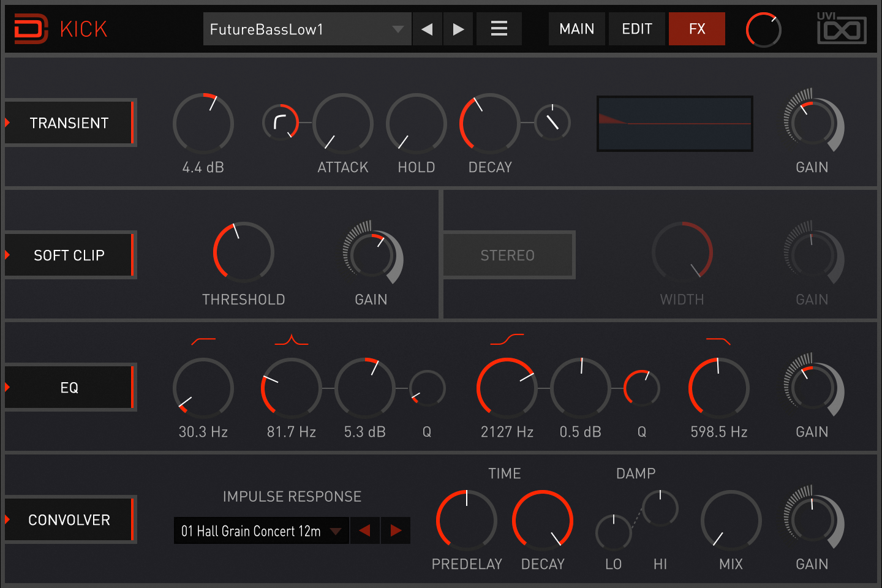The image size is (882, 588).
Task: Open the FutureBassLow1 preset dropdown
Action: click(x=306, y=29)
